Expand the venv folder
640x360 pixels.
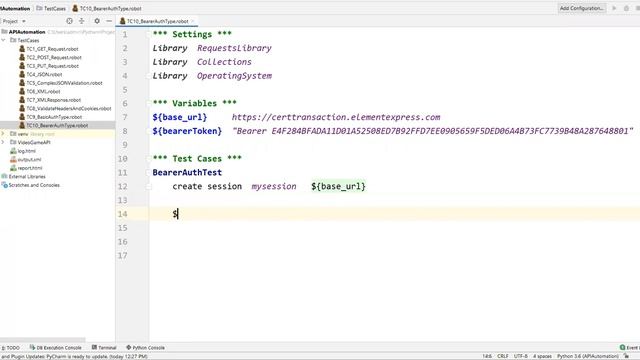click(x=3, y=134)
